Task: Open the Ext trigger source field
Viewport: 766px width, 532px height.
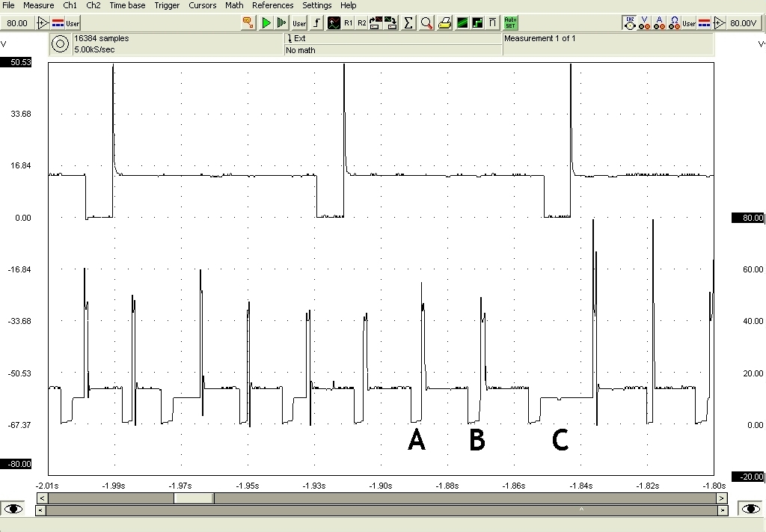Action: point(393,38)
